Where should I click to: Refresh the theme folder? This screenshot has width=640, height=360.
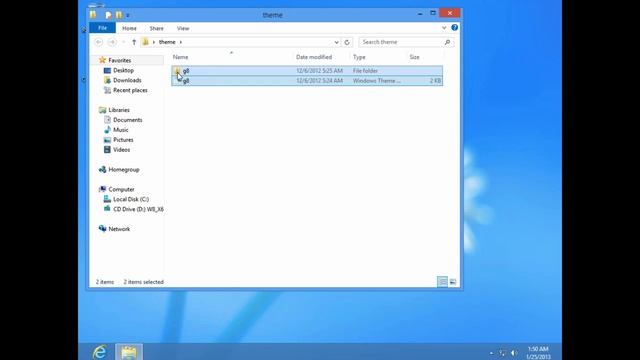point(347,42)
